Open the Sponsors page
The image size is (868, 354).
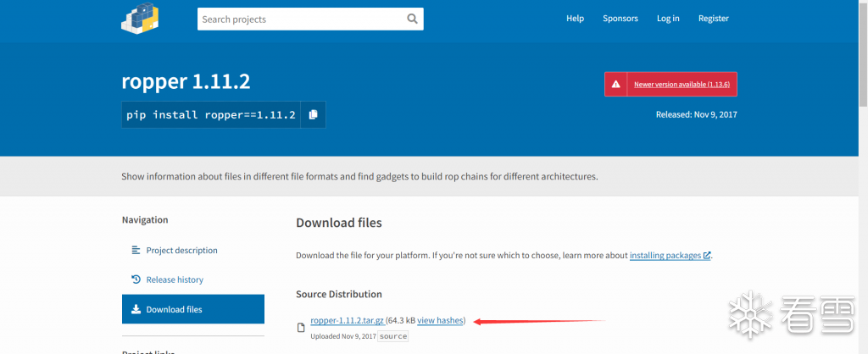[x=620, y=19]
